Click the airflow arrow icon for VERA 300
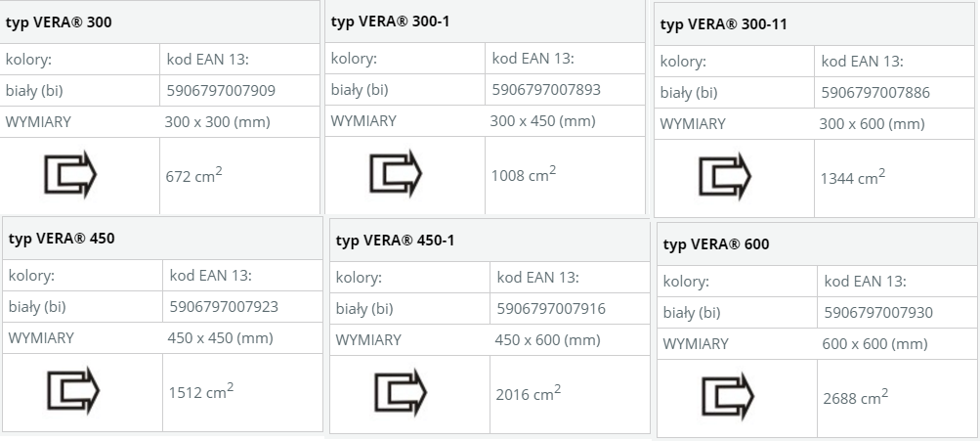 [x=70, y=174]
